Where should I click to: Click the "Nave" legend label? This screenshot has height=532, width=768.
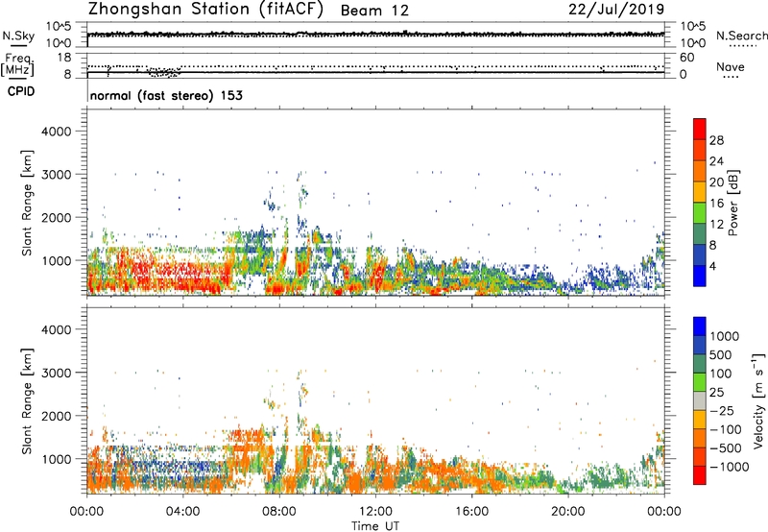[x=731, y=67]
